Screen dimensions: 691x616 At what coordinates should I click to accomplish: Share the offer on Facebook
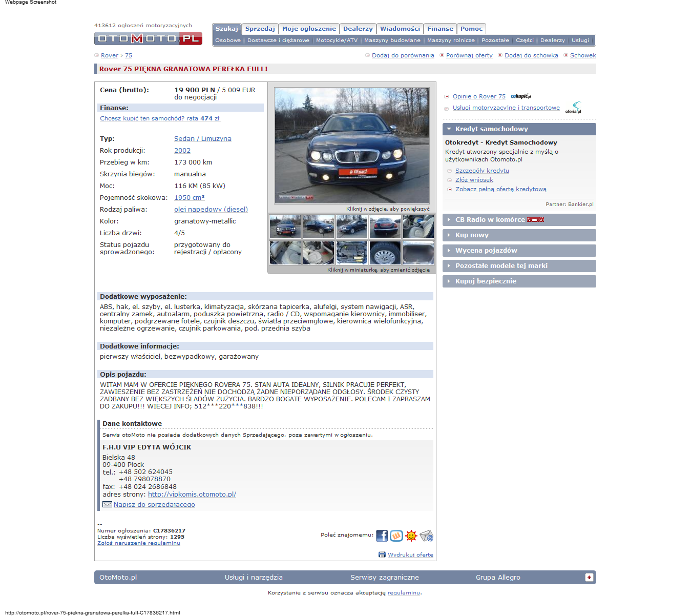click(382, 536)
